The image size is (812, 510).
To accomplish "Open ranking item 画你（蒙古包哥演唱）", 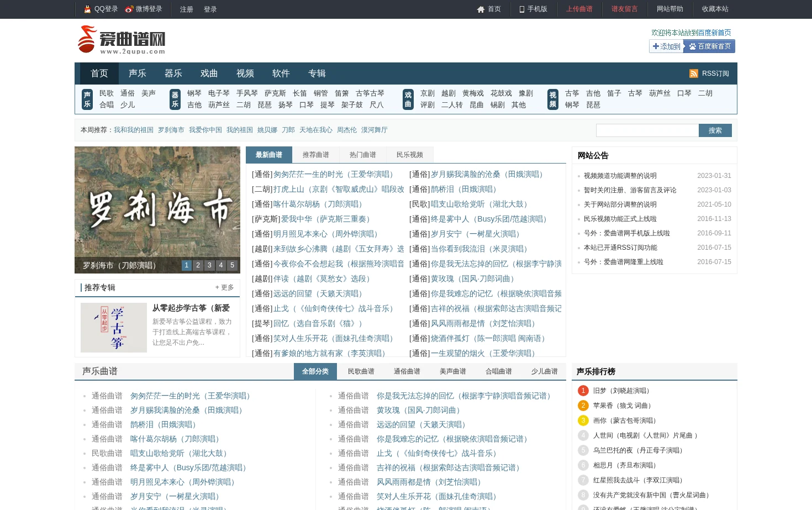I will [626, 420].
